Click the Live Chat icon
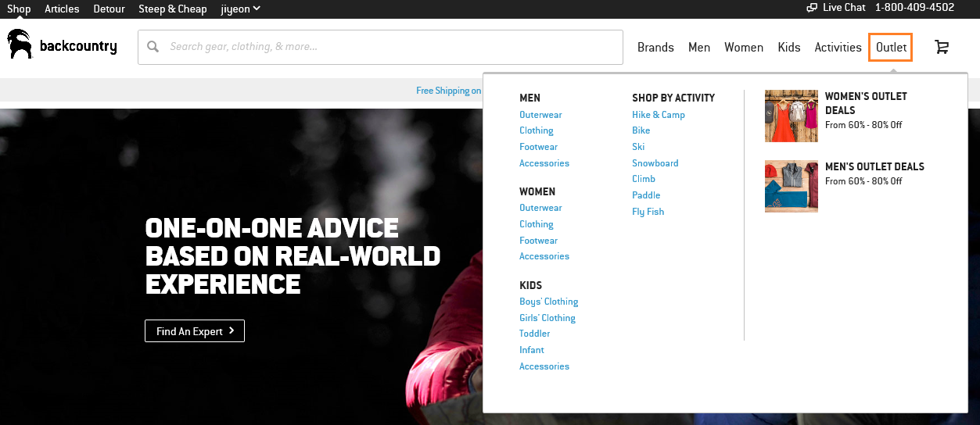The height and width of the screenshot is (425, 980). coord(812,8)
